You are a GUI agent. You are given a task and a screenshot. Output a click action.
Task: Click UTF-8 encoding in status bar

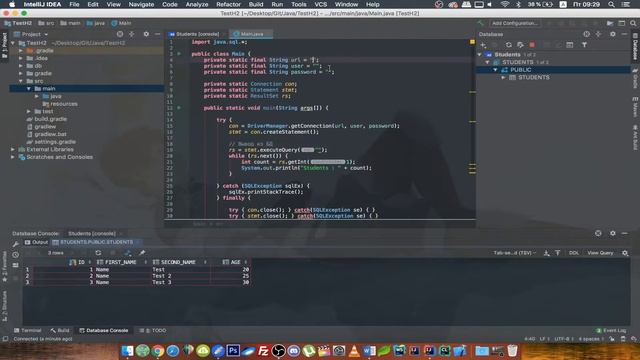tap(564, 339)
